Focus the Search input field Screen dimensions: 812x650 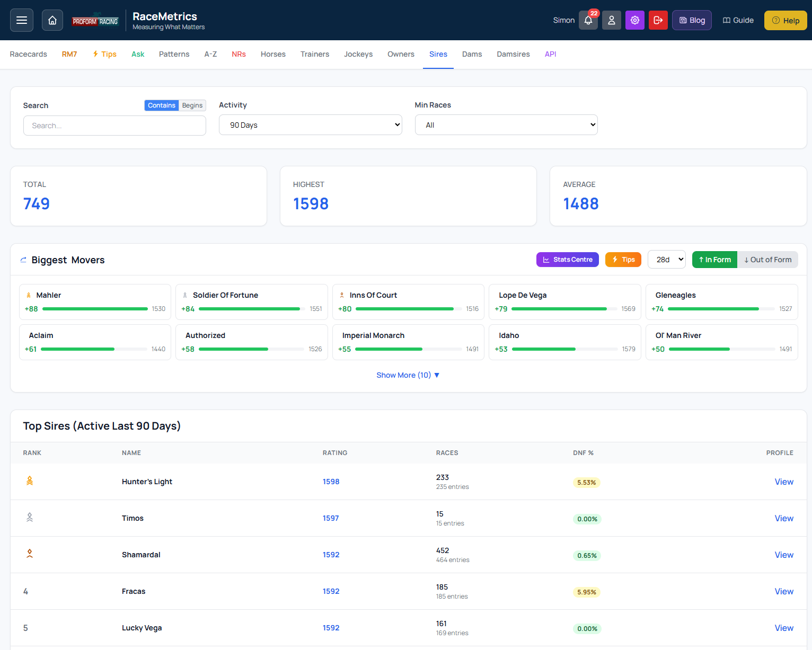pyautogui.click(x=114, y=126)
